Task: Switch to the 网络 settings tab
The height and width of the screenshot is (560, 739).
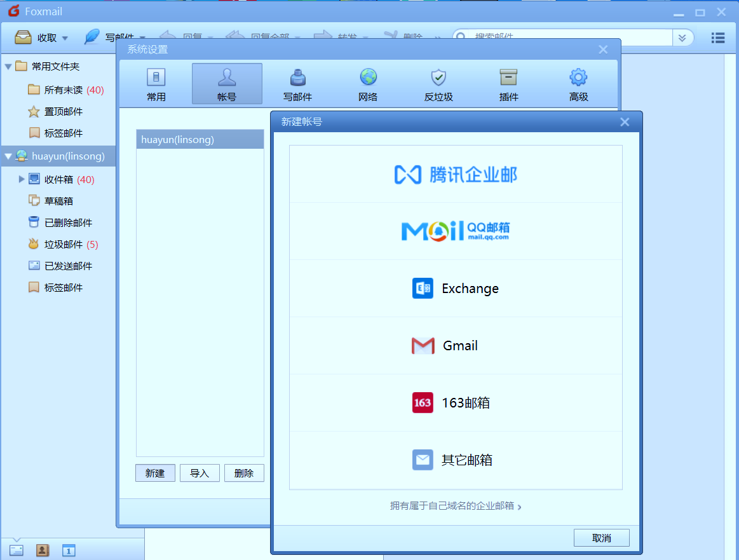Action: click(x=368, y=83)
